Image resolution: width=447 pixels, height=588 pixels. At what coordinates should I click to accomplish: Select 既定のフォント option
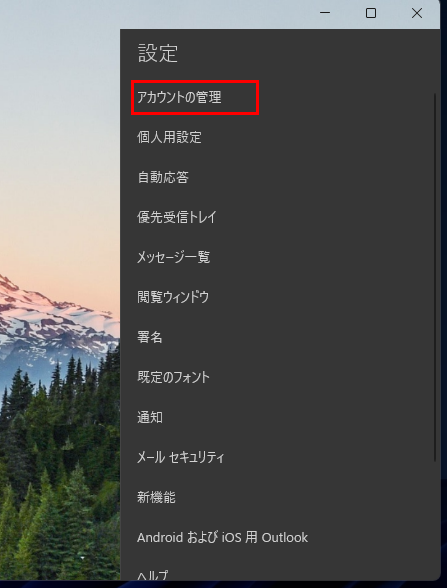[x=173, y=377]
